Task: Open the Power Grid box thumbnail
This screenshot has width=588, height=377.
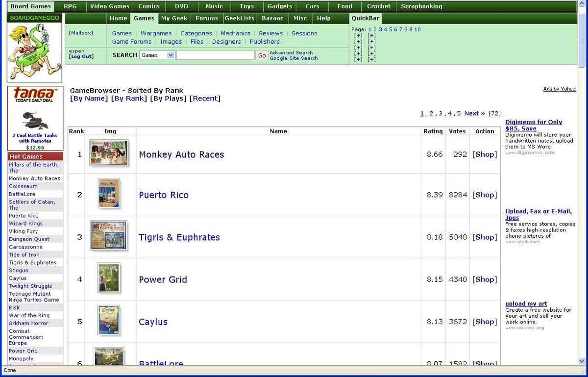Action: 109,278
